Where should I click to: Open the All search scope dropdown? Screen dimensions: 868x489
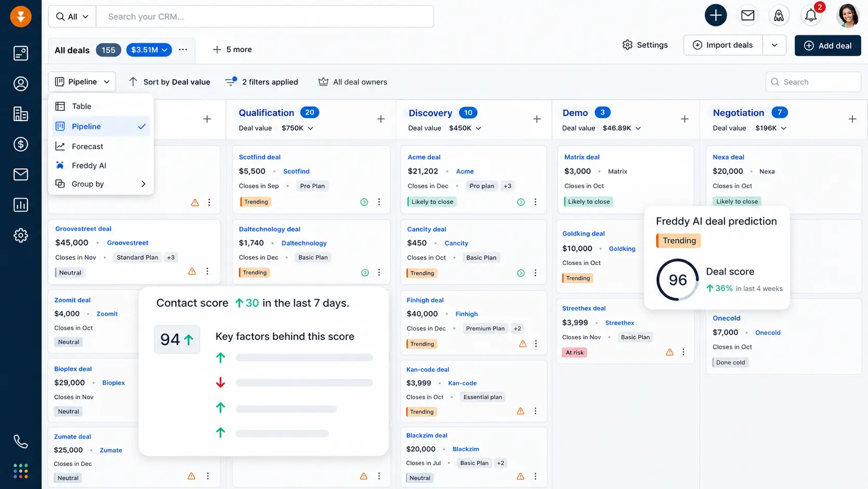72,17
